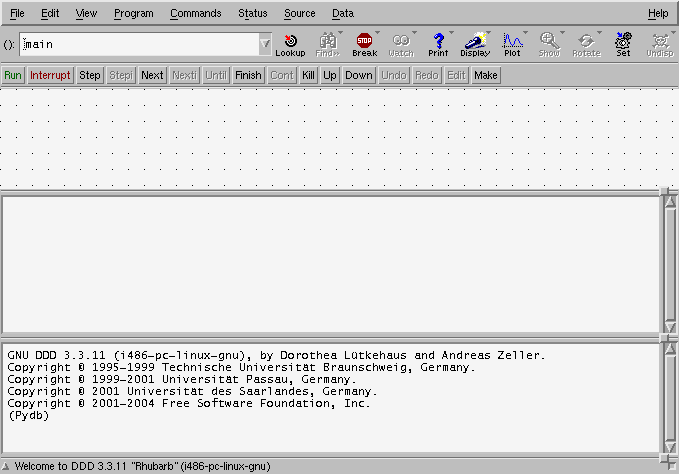Viewport: 679px width, 474px height.
Task: Open the argument field dropdown arrow
Action: [x=265, y=44]
